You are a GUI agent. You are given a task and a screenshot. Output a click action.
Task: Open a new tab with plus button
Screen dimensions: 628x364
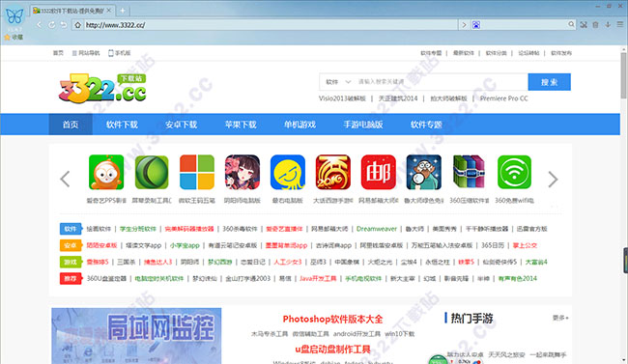(123, 11)
